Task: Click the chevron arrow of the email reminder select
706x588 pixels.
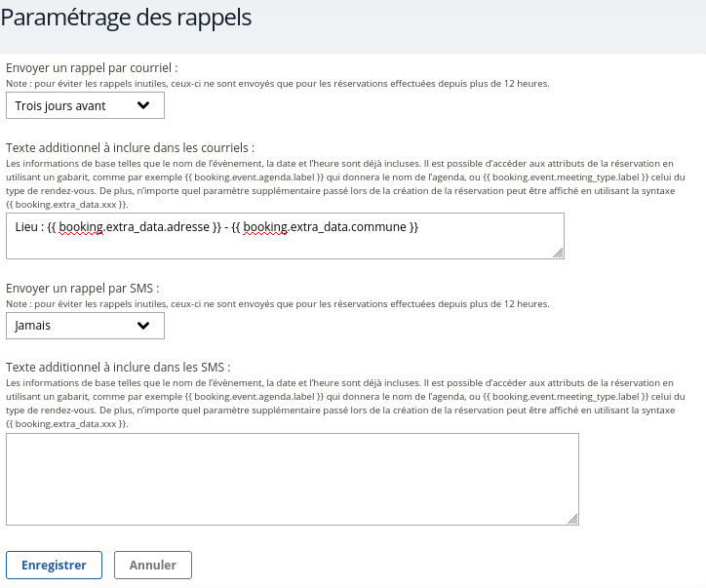Action: (x=144, y=105)
